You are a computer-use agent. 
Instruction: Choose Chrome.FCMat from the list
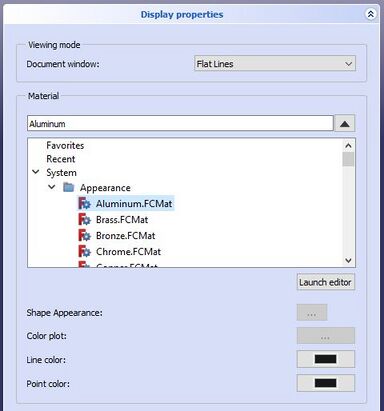pyautogui.click(x=128, y=251)
